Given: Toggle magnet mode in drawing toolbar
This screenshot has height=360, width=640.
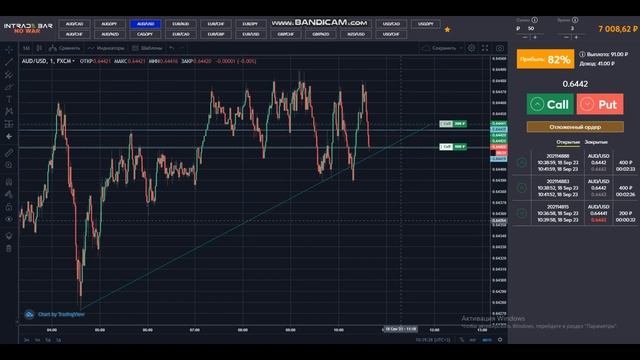Looking at the screenshot, I should [9, 182].
